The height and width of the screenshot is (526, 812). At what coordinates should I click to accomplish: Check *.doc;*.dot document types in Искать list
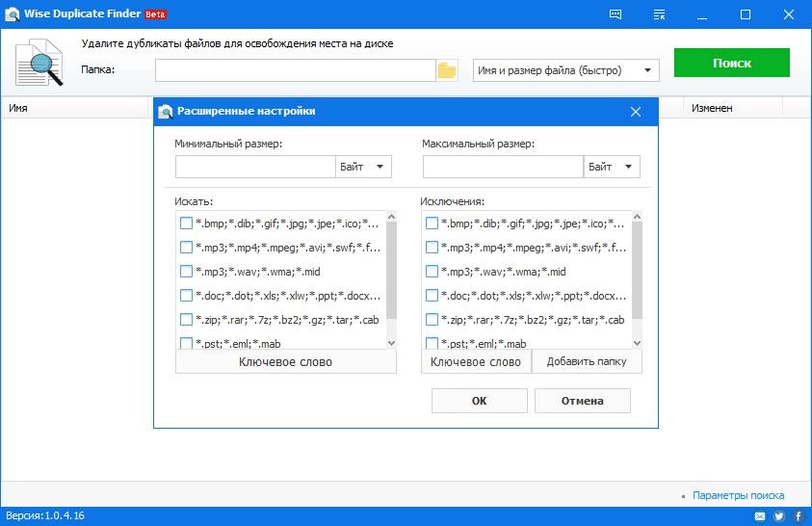click(186, 295)
